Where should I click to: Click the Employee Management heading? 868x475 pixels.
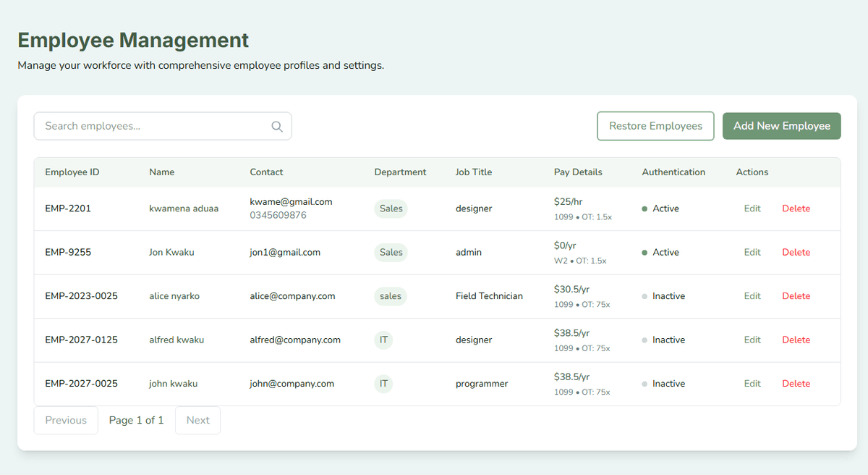pos(133,40)
